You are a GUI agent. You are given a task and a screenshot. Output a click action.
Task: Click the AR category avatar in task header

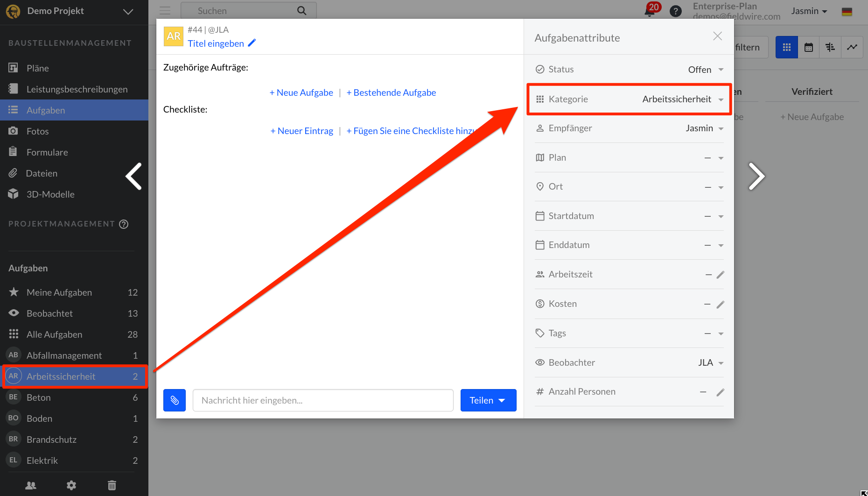pyautogui.click(x=174, y=36)
